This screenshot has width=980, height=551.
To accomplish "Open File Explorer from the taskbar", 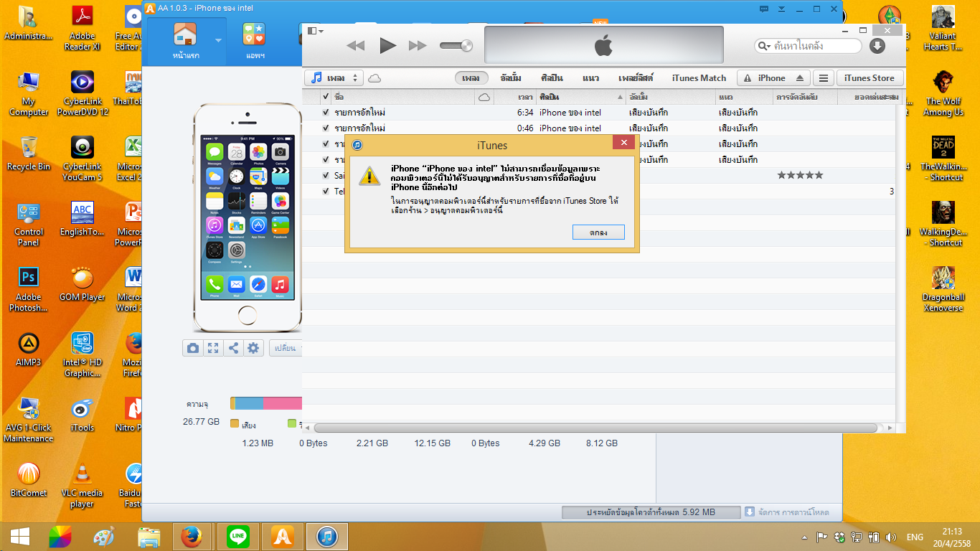I will tap(149, 537).
